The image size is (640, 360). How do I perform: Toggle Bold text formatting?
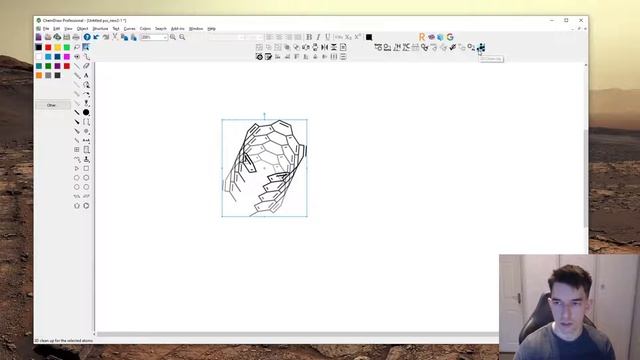[x=309, y=37]
